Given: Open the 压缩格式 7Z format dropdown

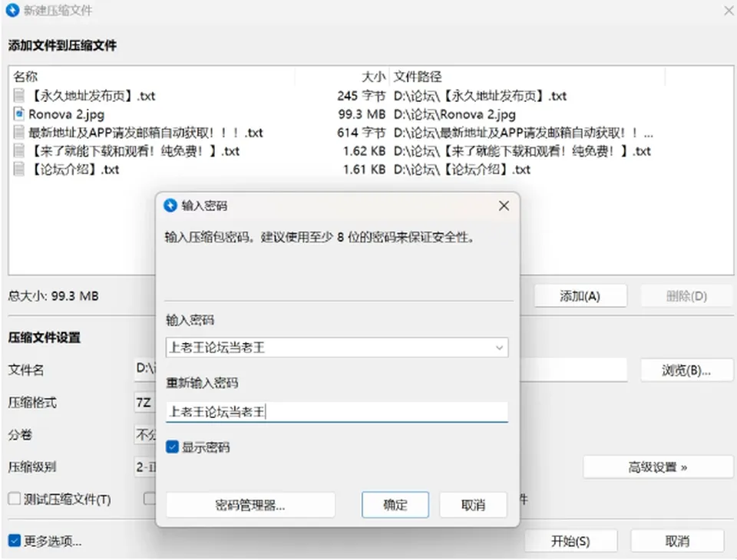Looking at the screenshot, I should click(x=145, y=403).
